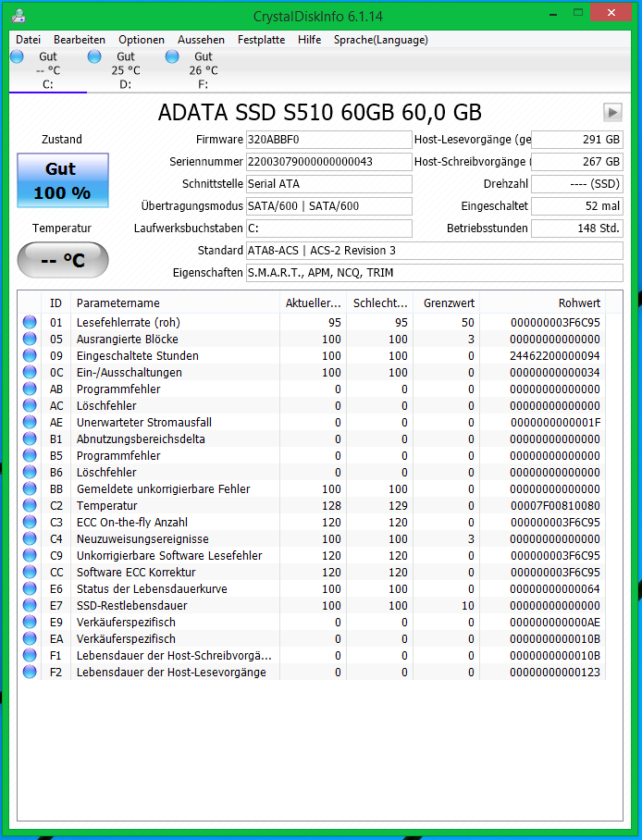The height and width of the screenshot is (840, 642).
Task: Click the ID column header
Action: tap(56, 303)
